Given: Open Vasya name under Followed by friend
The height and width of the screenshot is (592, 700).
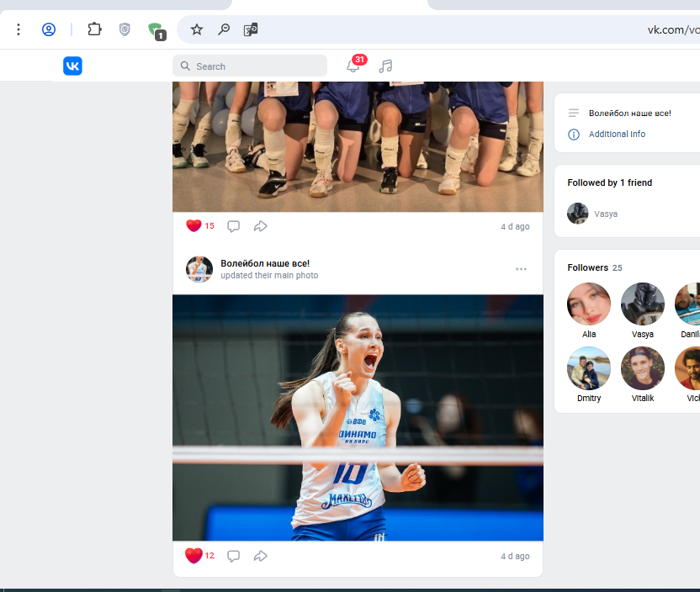Looking at the screenshot, I should pos(606,214).
